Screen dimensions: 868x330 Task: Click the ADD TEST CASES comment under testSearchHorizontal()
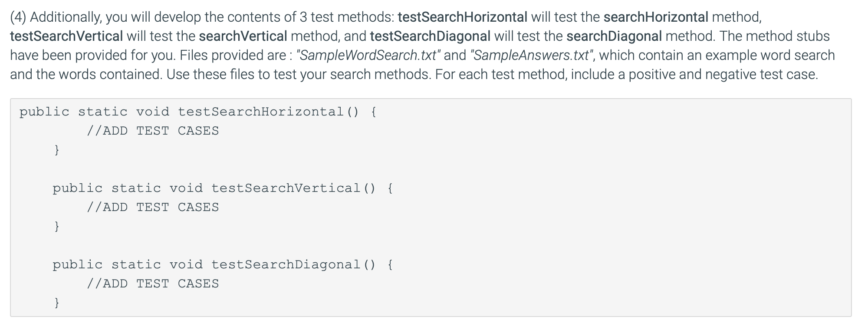pyautogui.click(x=153, y=131)
